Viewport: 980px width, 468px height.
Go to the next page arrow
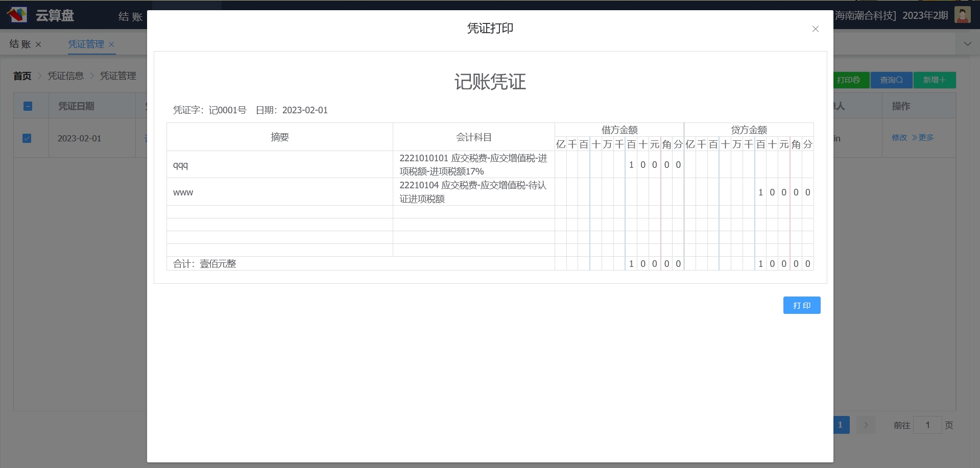[866, 425]
